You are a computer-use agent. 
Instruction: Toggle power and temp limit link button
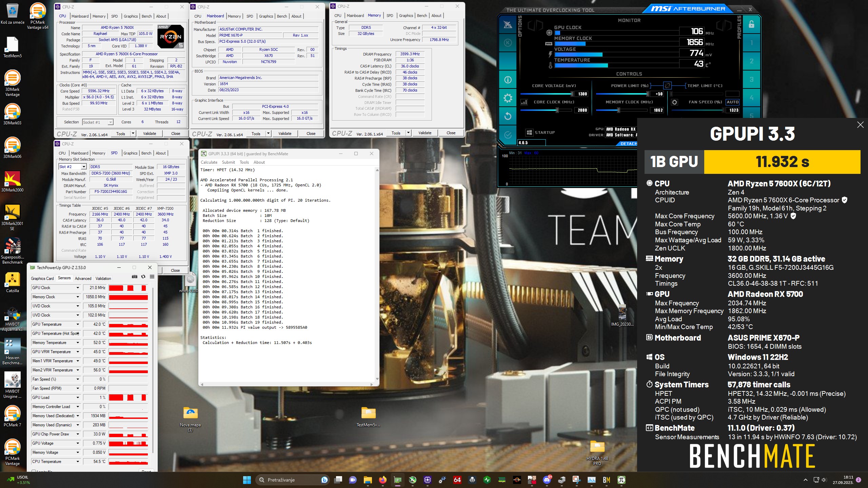pyautogui.click(x=667, y=86)
